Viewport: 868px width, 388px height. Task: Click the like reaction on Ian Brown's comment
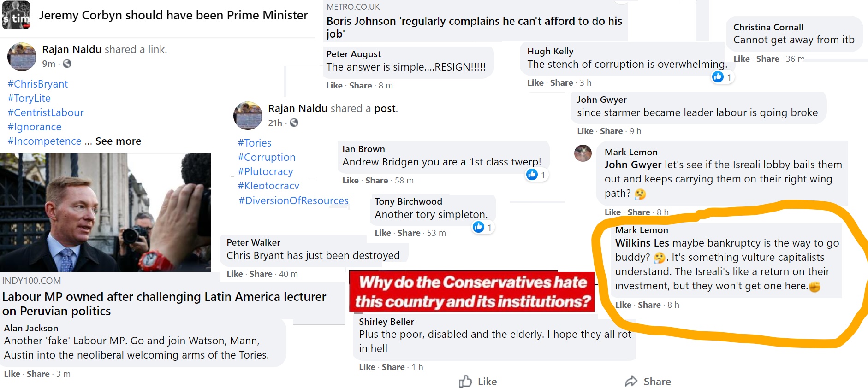tap(532, 175)
